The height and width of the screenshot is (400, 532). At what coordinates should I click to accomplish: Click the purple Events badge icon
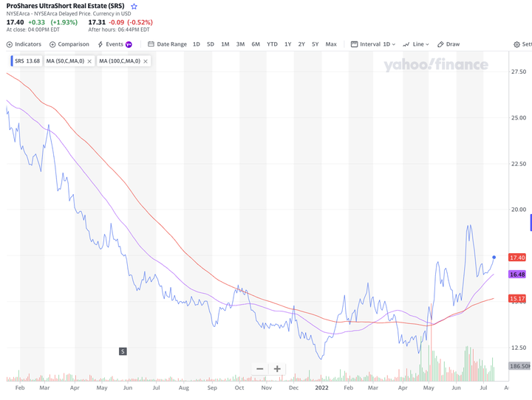click(129, 44)
